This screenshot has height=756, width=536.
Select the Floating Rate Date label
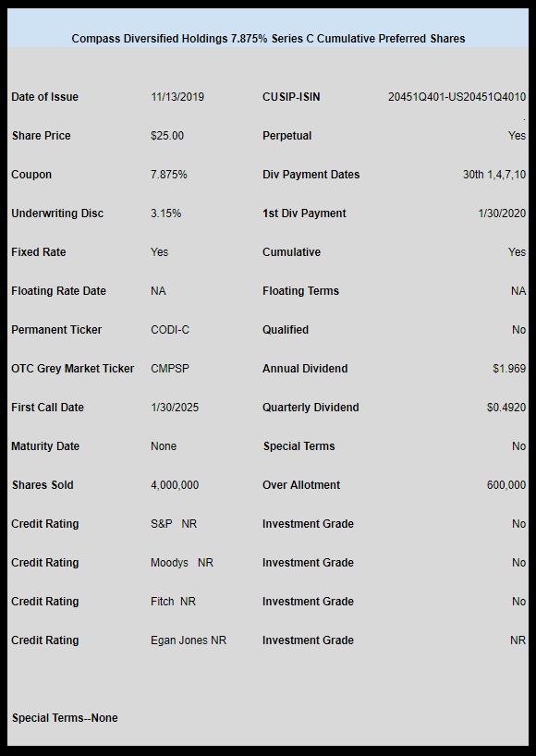coord(58,291)
